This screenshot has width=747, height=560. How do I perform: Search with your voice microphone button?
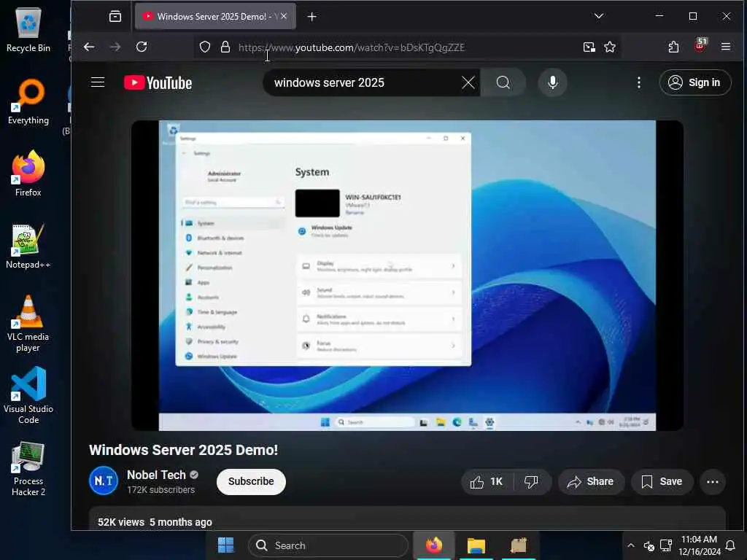(553, 83)
